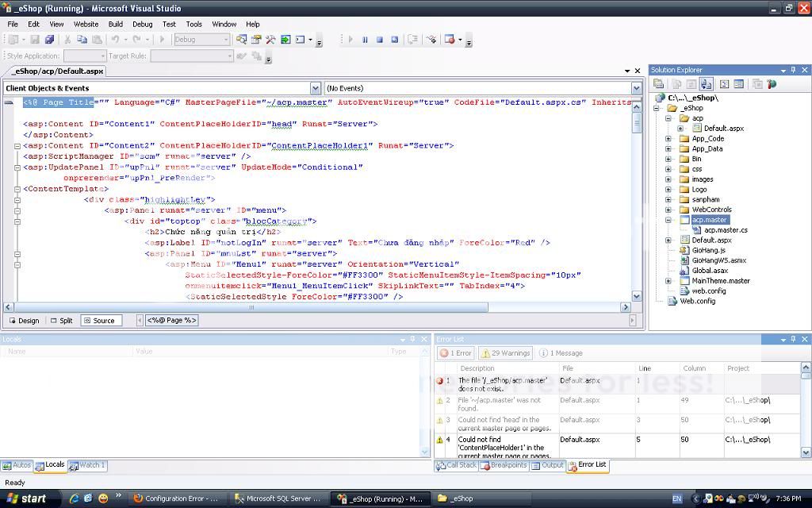Screen dimensions: 812x508
Task: Switch to the Call Stack tab
Action: pyautogui.click(x=456, y=465)
